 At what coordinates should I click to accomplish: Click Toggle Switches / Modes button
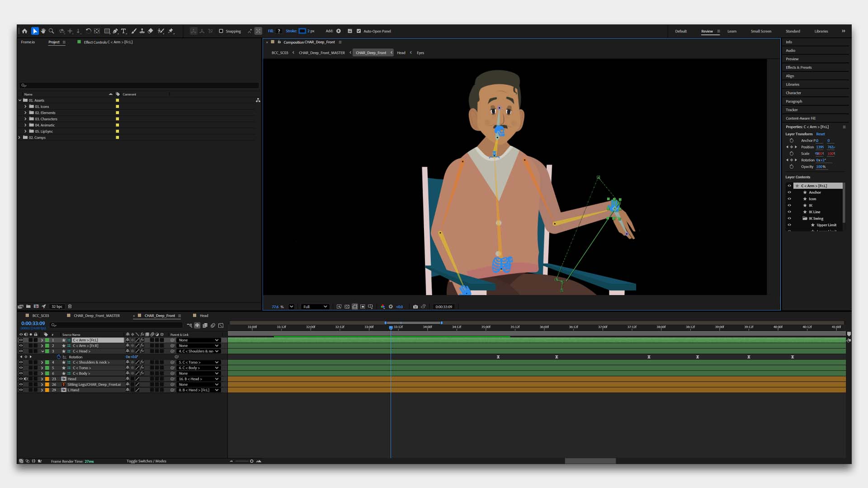tap(146, 461)
